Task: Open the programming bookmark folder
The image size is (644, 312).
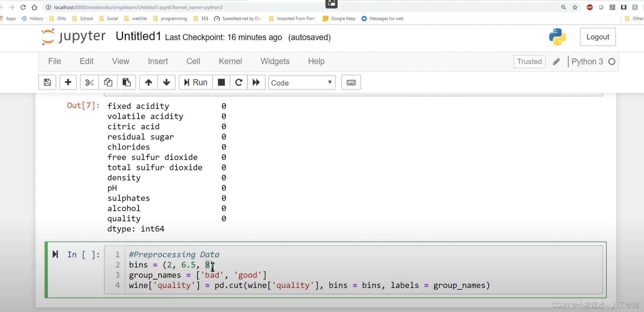Action: pyautogui.click(x=170, y=19)
